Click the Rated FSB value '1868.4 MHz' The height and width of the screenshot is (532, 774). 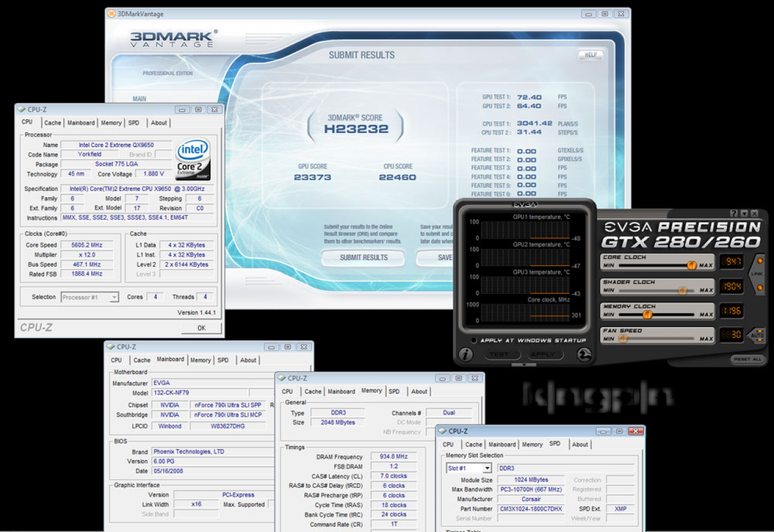click(x=86, y=274)
